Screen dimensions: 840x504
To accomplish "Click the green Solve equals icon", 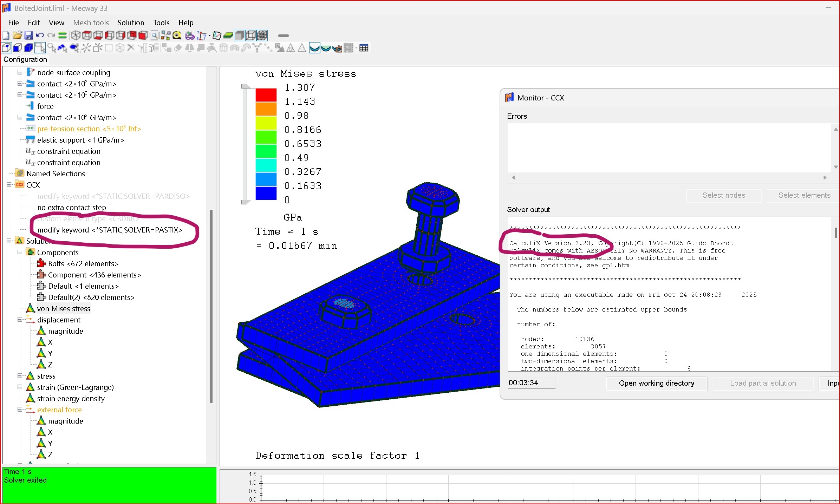I will (x=62, y=35).
